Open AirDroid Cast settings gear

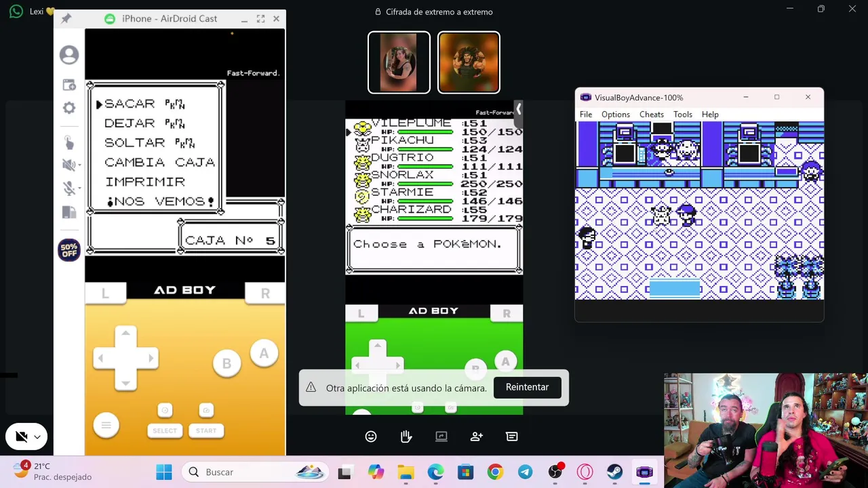tap(69, 108)
